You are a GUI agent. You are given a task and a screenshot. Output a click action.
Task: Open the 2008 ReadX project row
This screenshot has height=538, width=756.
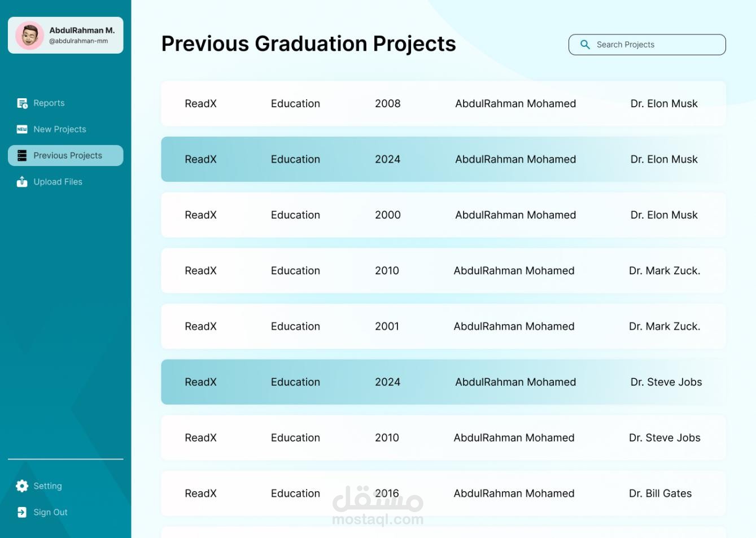pos(443,103)
